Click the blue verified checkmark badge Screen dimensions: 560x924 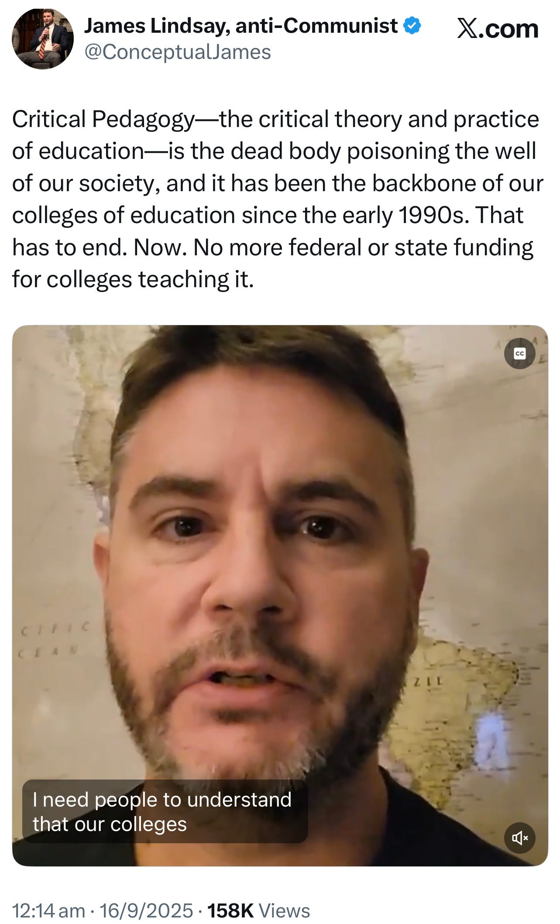412,26
